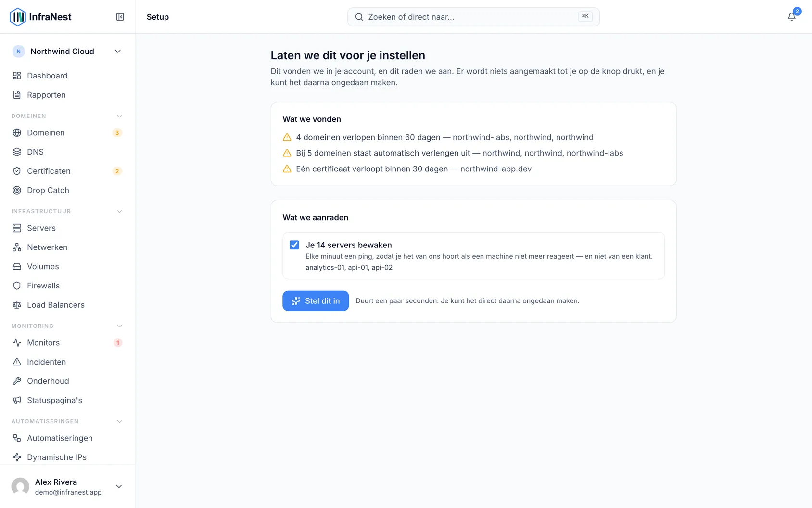Click the Load Balancers scale icon
This screenshot has width=812, height=508.
click(17, 305)
